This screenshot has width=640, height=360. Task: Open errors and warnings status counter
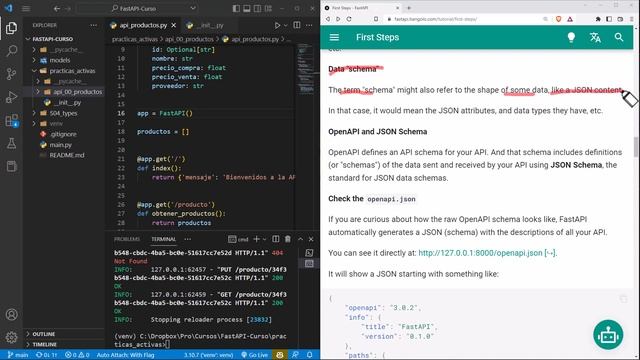point(77,355)
